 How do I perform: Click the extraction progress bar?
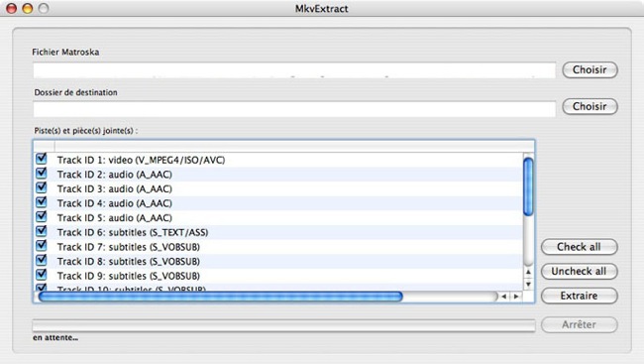(x=283, y=325)
